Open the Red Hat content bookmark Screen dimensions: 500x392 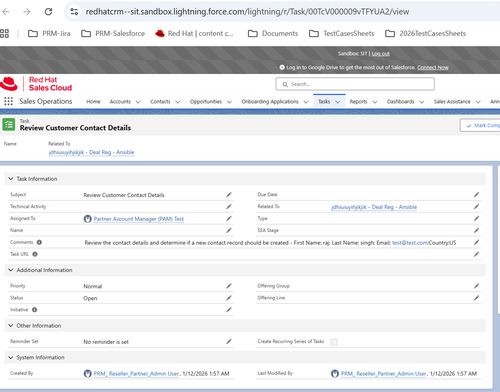(x=194, y=33)
